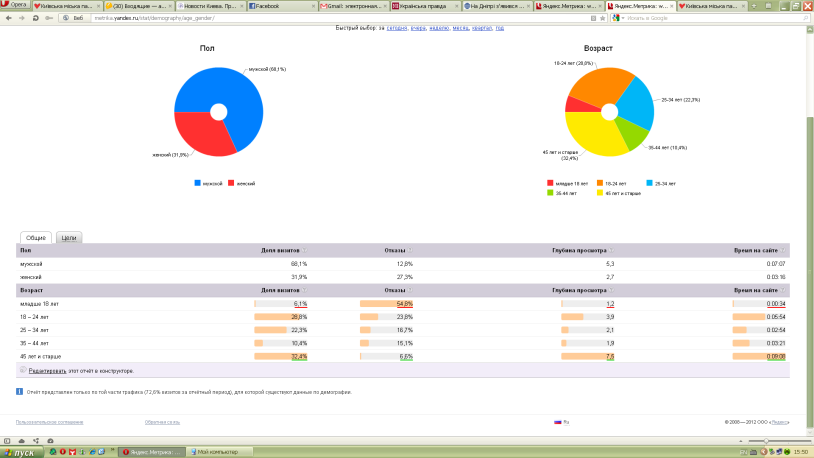This screenshot has height=458, width=814.
Task: Bookmark page with the star icon
Action: [x=602, y=18]
